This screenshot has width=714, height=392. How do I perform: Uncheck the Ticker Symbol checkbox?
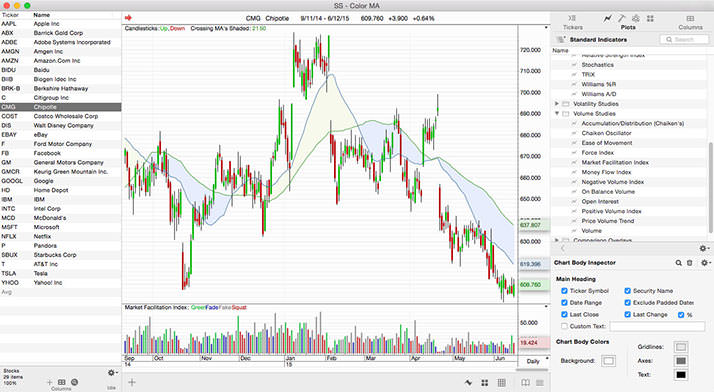564,290
